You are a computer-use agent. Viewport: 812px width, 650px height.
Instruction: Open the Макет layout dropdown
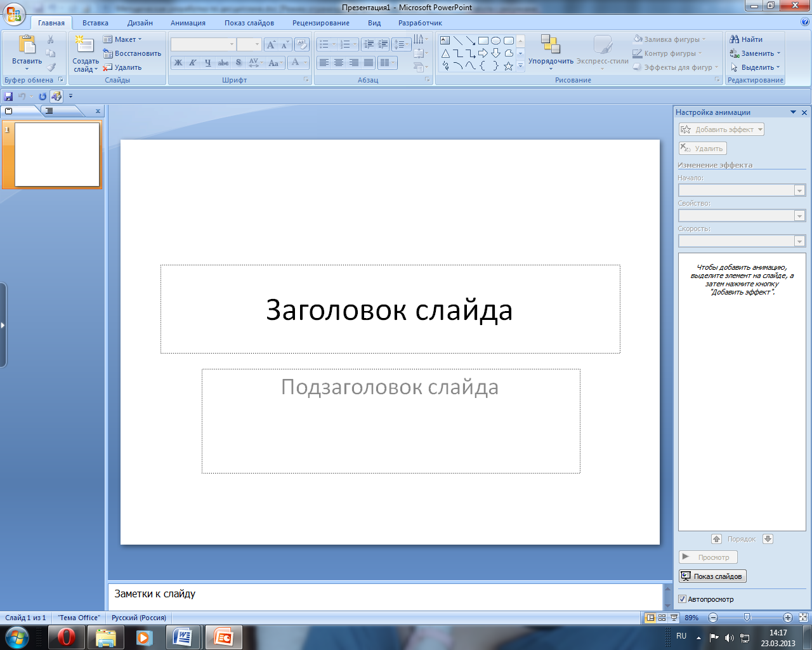122,39
